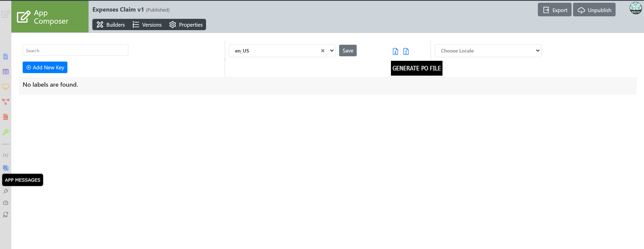Image resolution: width=644 pixels, height=249 pixels.
Task: Click the Generate PO File download icon
Action: click(x=395, y=51)
